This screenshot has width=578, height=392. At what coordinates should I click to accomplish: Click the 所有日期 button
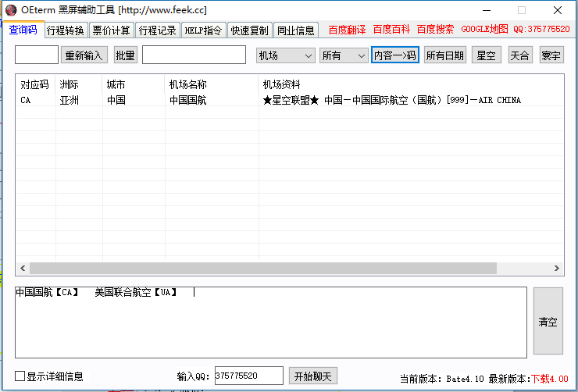coord(445,55)
